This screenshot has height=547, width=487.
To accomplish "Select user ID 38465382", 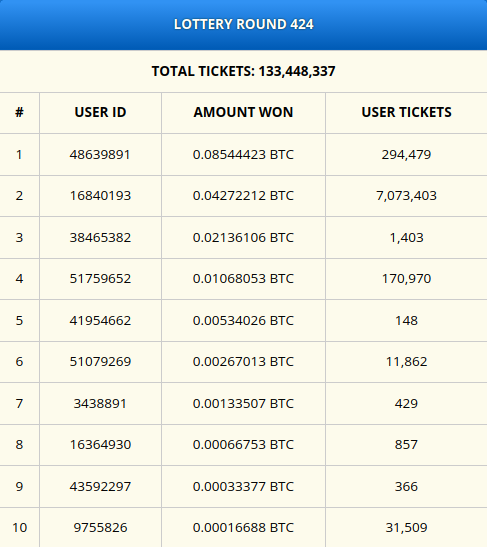I will pyautogui.click(x=100, y=238).
